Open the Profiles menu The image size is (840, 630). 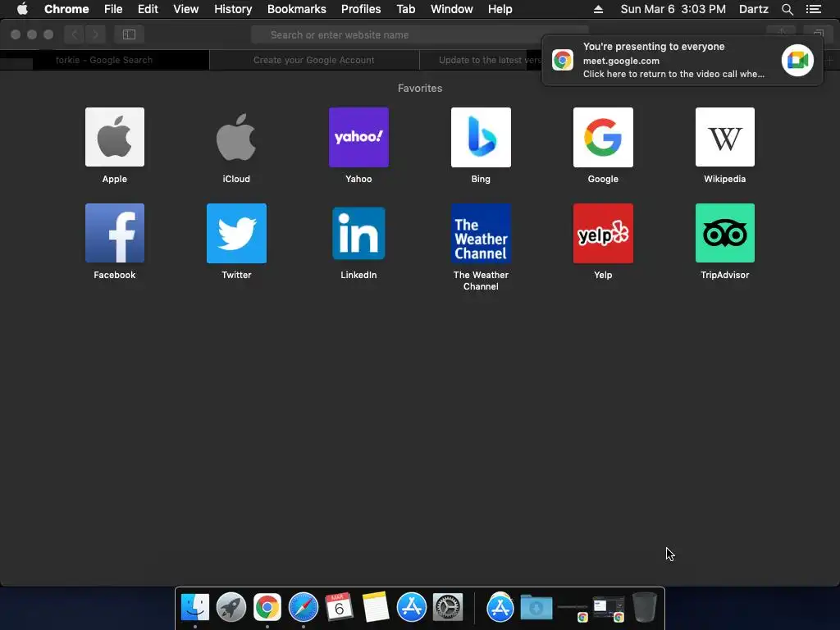tap(361, 9)
